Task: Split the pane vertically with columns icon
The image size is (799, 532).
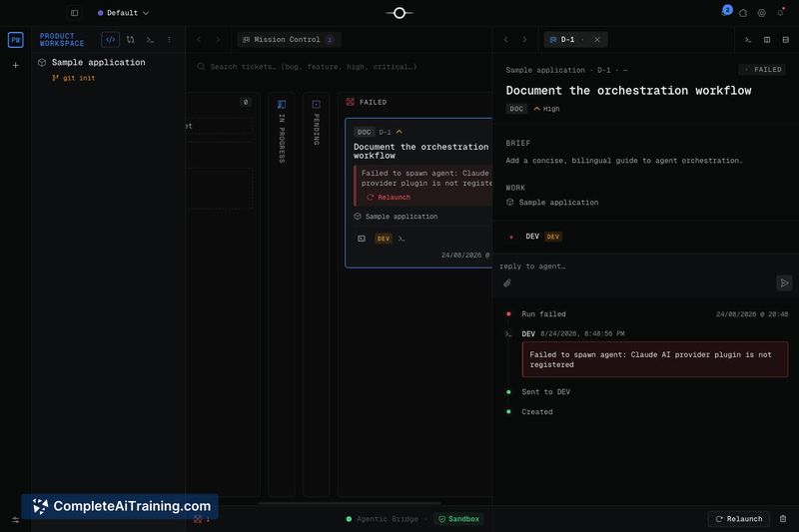Action: click(767, 40)
